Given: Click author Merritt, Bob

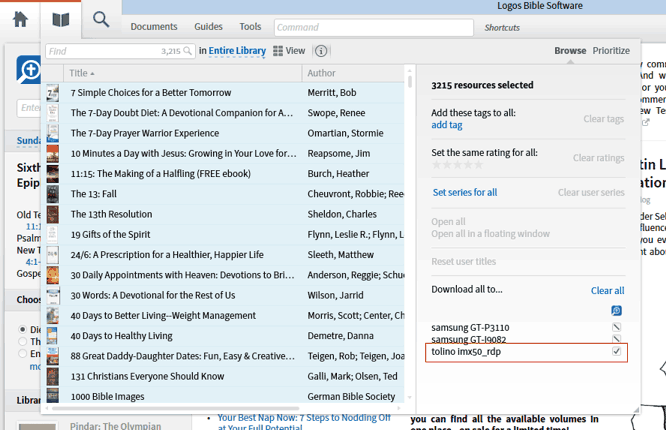Looking at the screenshot, I should point(332,93).
